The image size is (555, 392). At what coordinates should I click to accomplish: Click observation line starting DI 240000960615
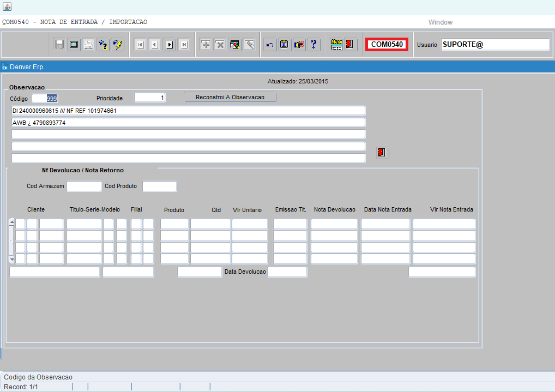tap(188, 111)
